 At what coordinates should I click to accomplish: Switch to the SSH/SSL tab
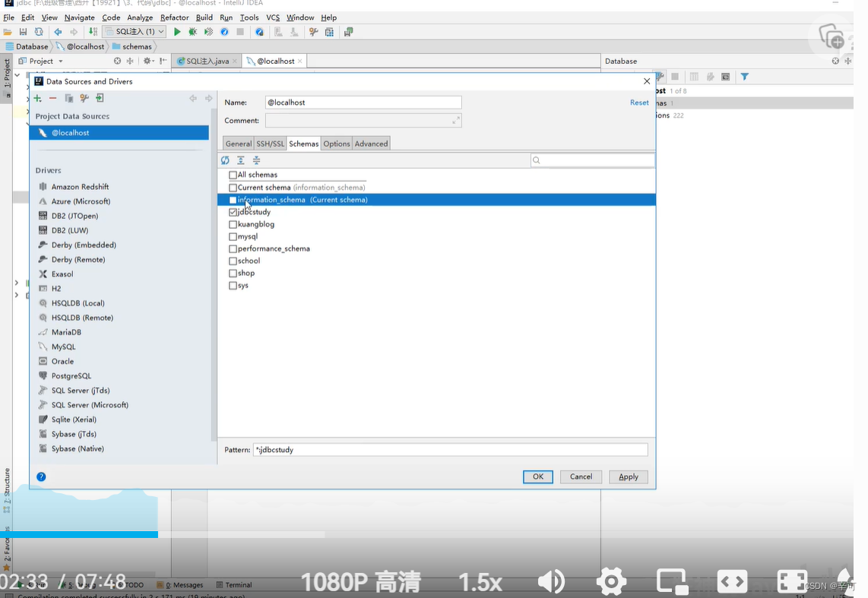[x=270, y=144]
